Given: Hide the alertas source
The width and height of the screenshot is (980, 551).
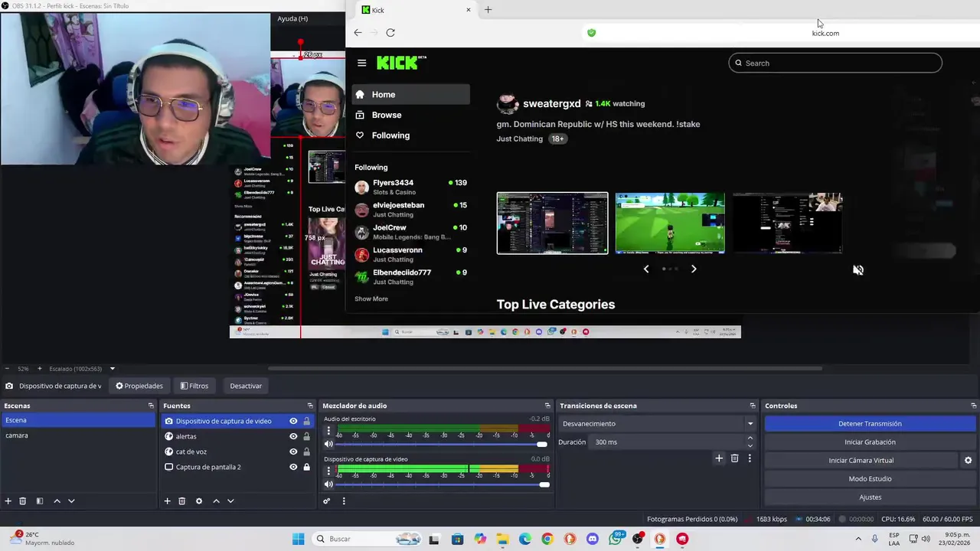Looking at the screenshot, I should coord(293,436).
